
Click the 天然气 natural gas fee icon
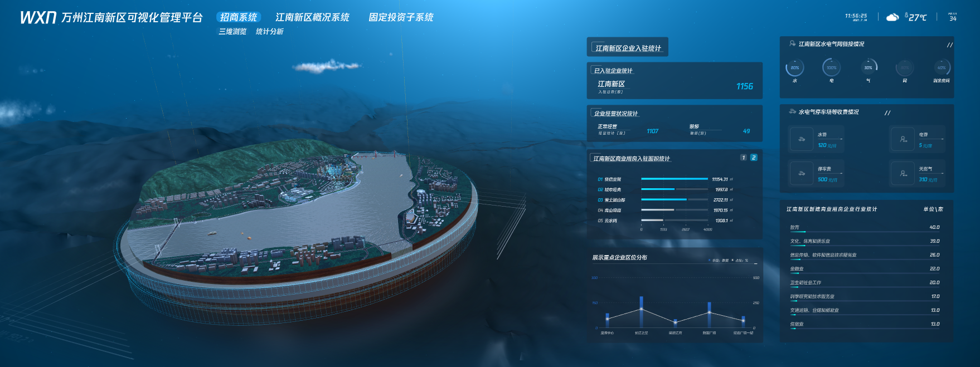tap(903, 173)
